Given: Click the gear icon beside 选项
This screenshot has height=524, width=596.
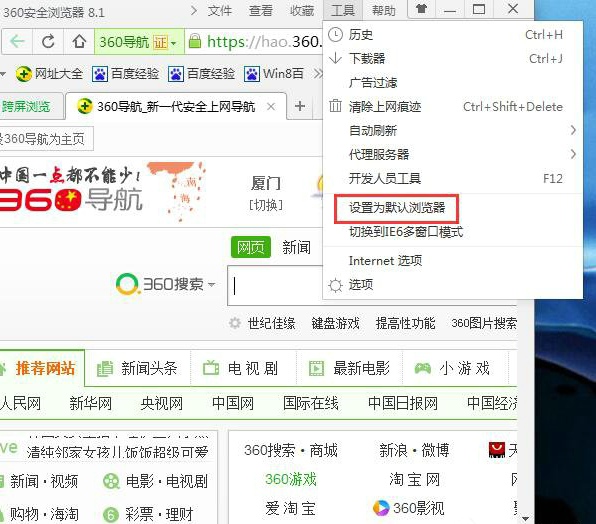Looking at the screenshot, I should pyautogui.click(x=335, y=285).
